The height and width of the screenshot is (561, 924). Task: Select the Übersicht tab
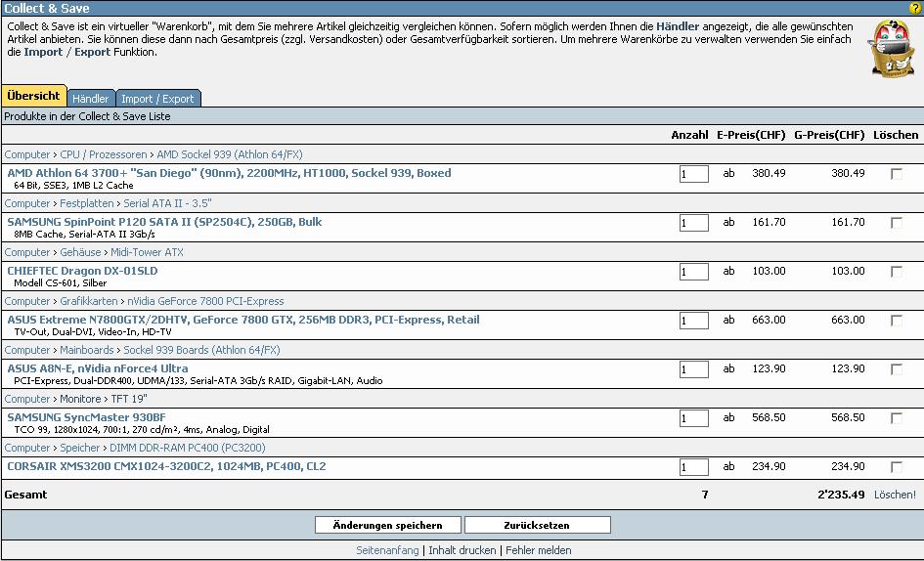33,97
